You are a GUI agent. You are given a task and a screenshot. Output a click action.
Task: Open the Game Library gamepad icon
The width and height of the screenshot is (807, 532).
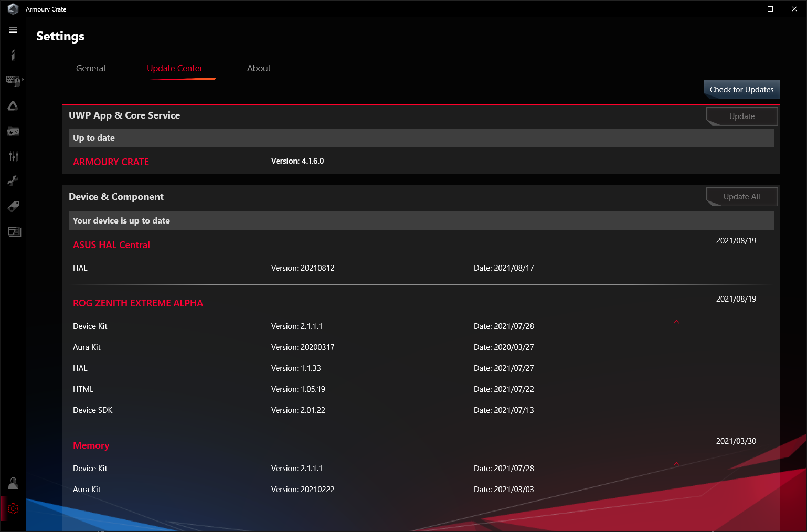(x=13, y=131)
